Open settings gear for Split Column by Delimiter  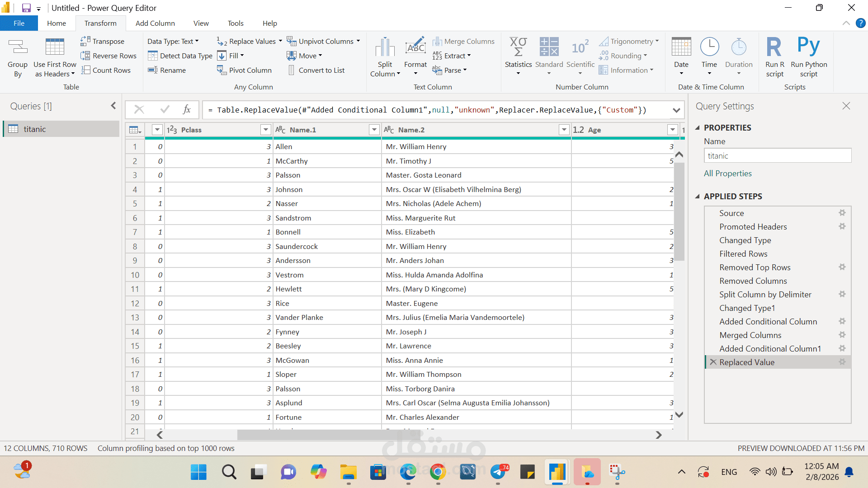[x=842, y=294]
